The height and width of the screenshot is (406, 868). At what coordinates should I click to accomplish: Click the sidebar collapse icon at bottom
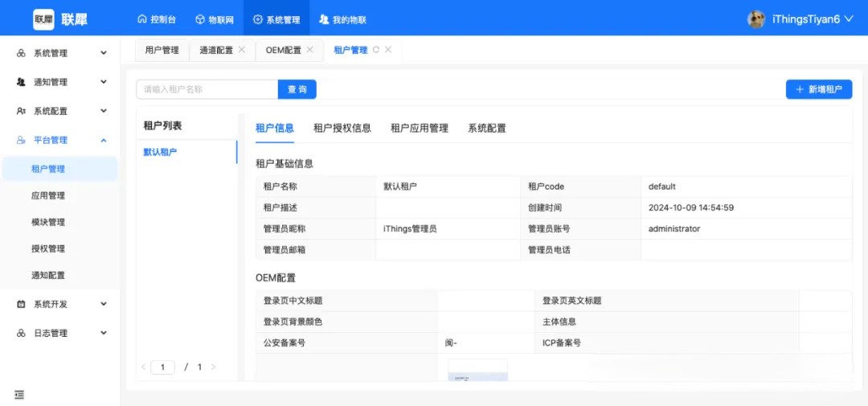(19, 394)
